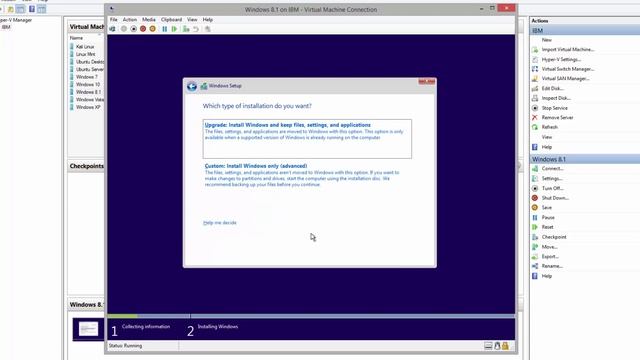Open the View menu of VM Connection
The height and width of the screenshot is (360, 640).
pos(192,20)
